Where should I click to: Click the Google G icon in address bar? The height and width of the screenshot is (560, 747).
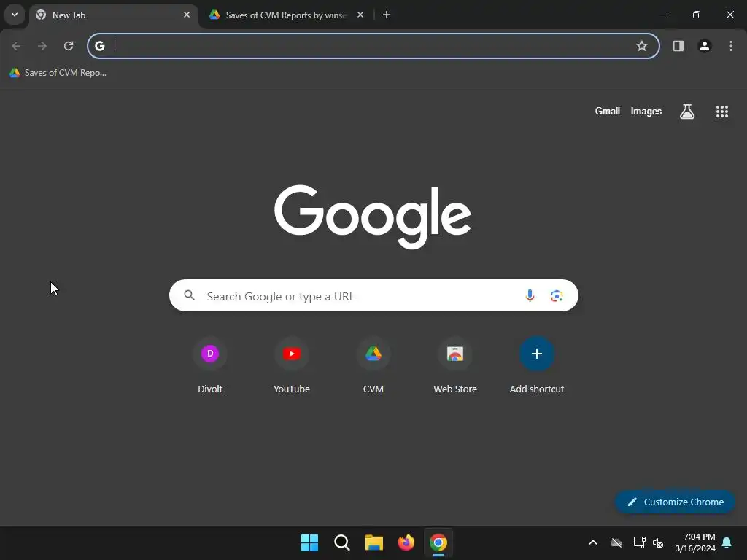pyautogui.click(x=99, y=46)
